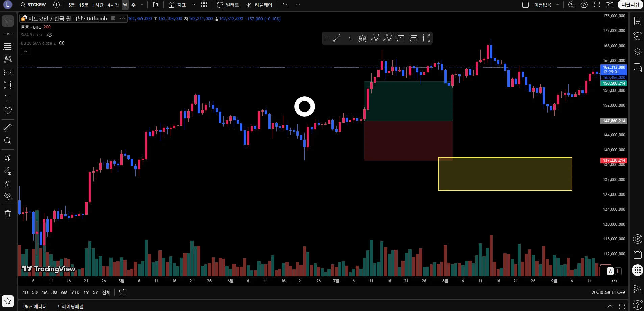Screen dimensions: 644x311
Task: Create an 얼러트 alert
Action: click(x=228, y=5)
